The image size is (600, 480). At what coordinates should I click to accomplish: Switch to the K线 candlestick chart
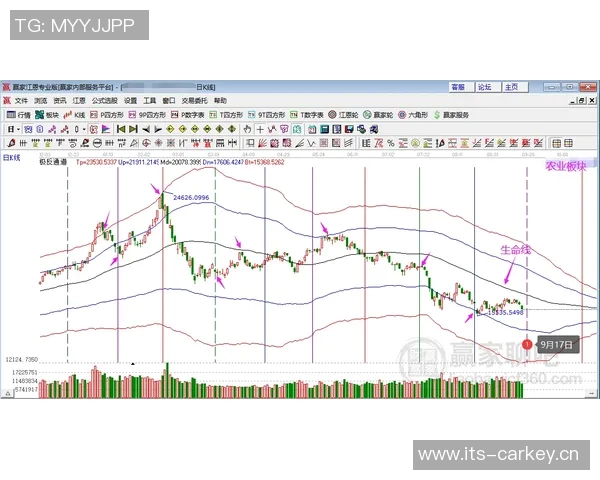pyautogui.click(x=77, y=115)
